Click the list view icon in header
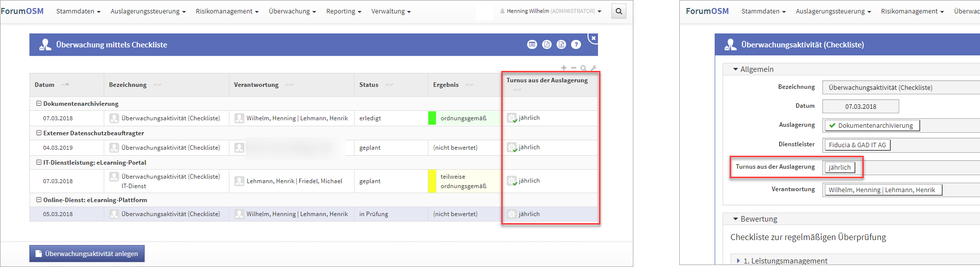Image resolution: width=980 pixels, height=267 pixels. (532, 44)
